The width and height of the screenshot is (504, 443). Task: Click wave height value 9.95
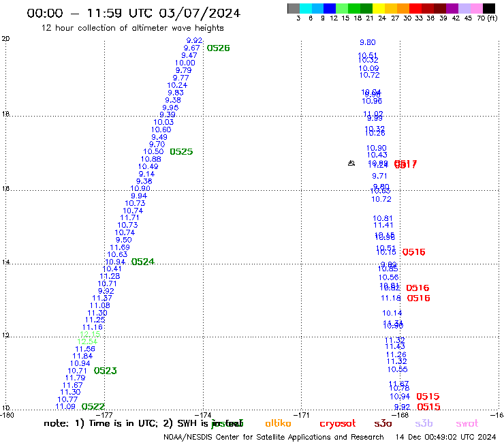tap(170, 108)
